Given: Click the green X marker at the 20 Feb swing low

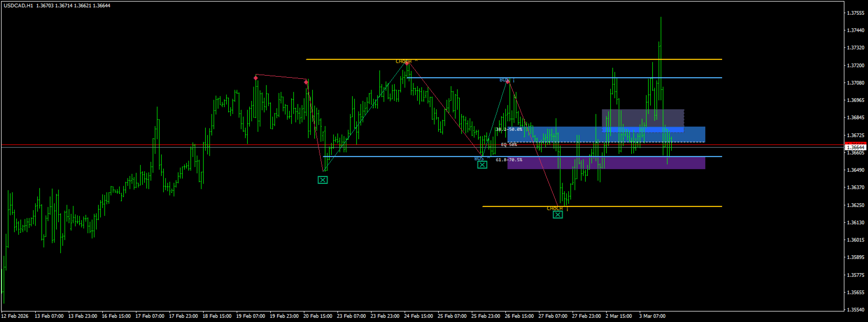Looking at the screenshot, I should click(323, 180).
